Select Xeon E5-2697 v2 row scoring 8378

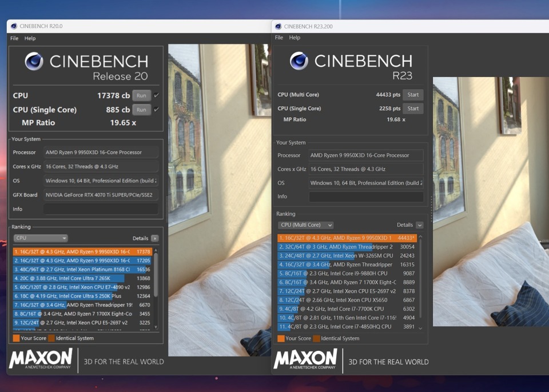click(347, 291)
